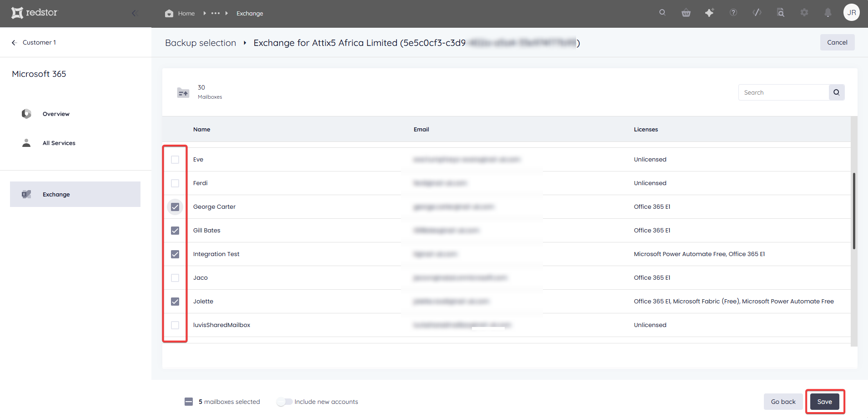Click the Cancel button
The width and height of the screenshot is (868, 418).
pos(837,42)
